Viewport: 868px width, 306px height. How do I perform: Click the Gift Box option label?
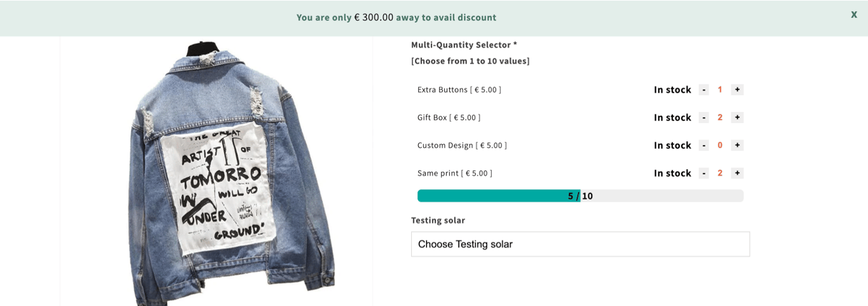[449, 118]
